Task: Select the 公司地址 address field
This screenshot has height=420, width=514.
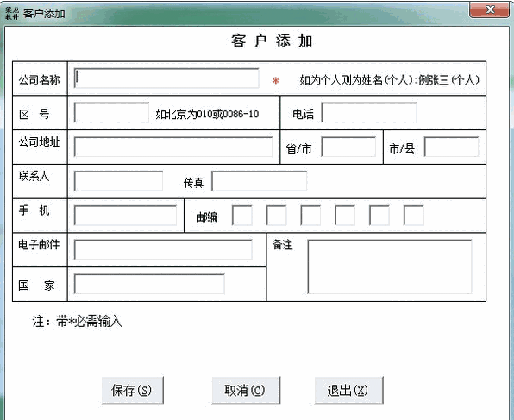Action: 173,147
